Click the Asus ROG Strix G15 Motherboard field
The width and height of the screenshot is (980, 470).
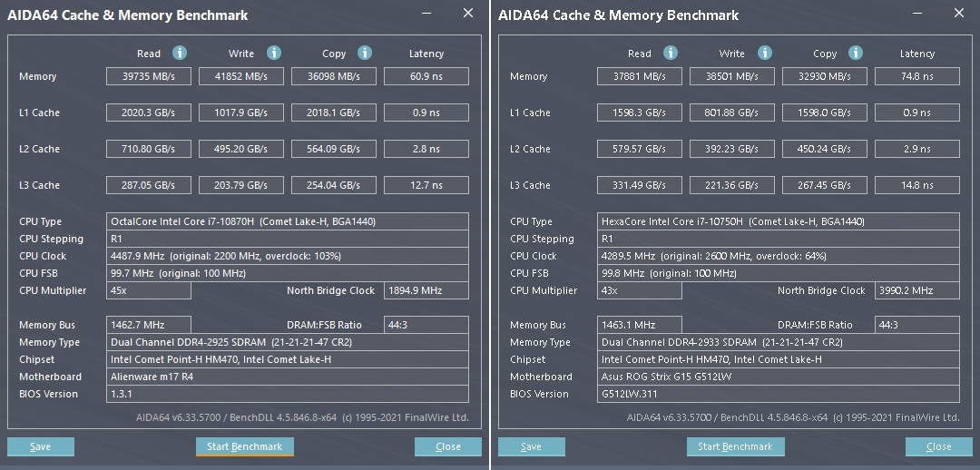point(779,377)
